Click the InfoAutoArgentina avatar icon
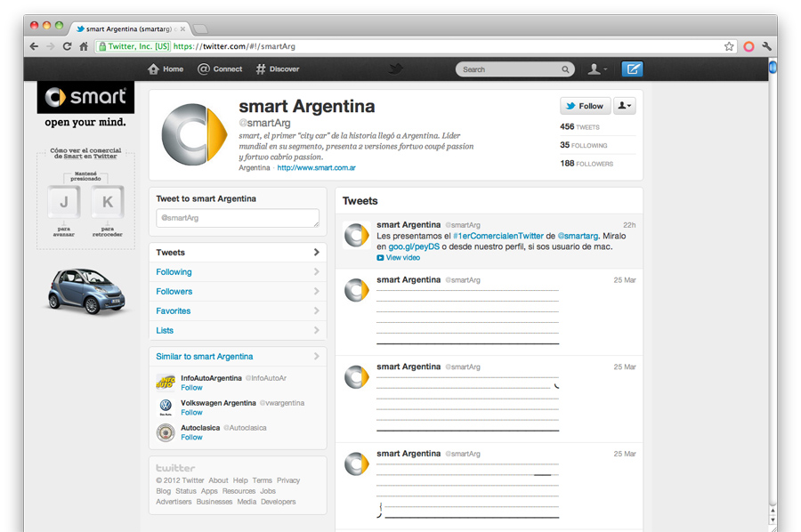 (166, 383)
